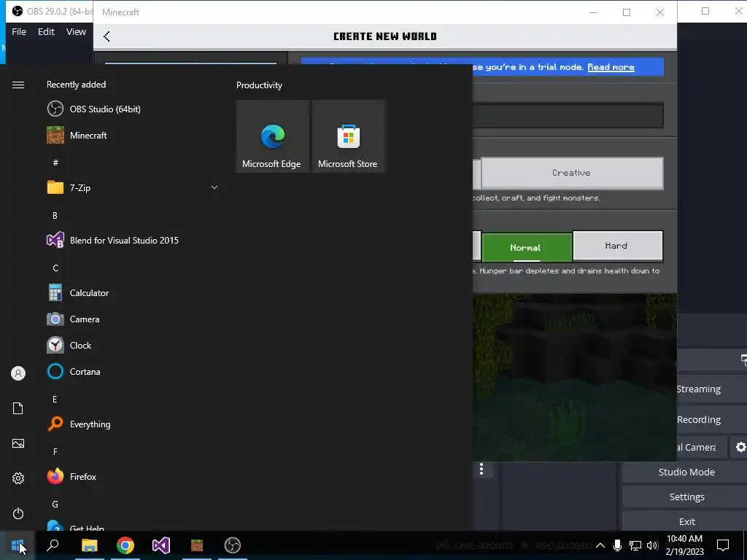Click Read more trial mode link
Screen dimensions: 747x560
point(611,67)
